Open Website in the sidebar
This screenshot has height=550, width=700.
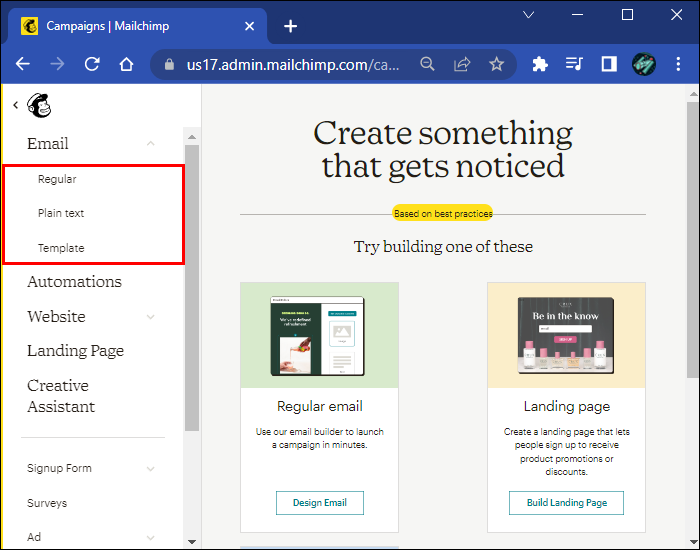coord(56,317)
